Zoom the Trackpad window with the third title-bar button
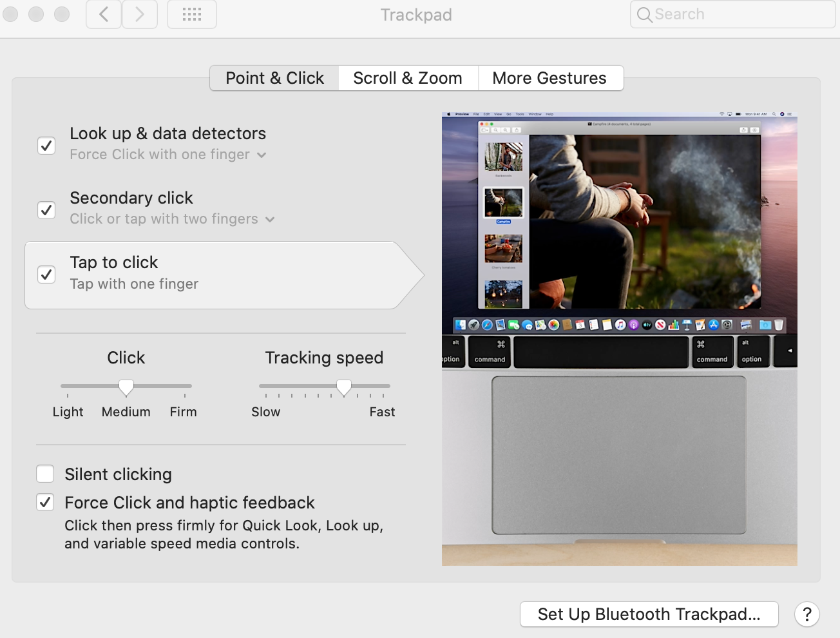The height and width of the screenshot is (638, 840). coord(62,14)
